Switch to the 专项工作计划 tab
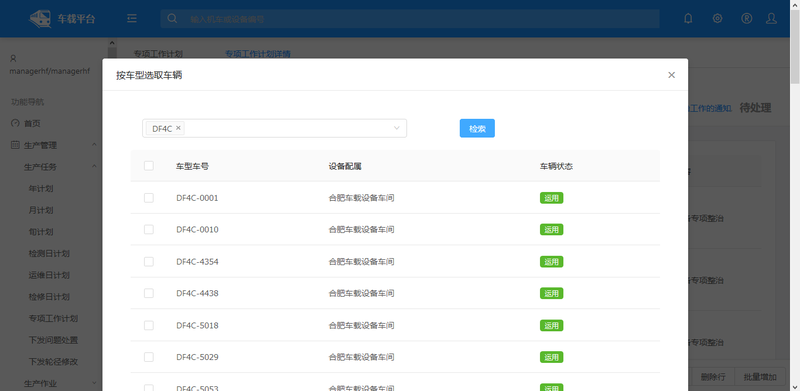 click(x=158, y=54)
